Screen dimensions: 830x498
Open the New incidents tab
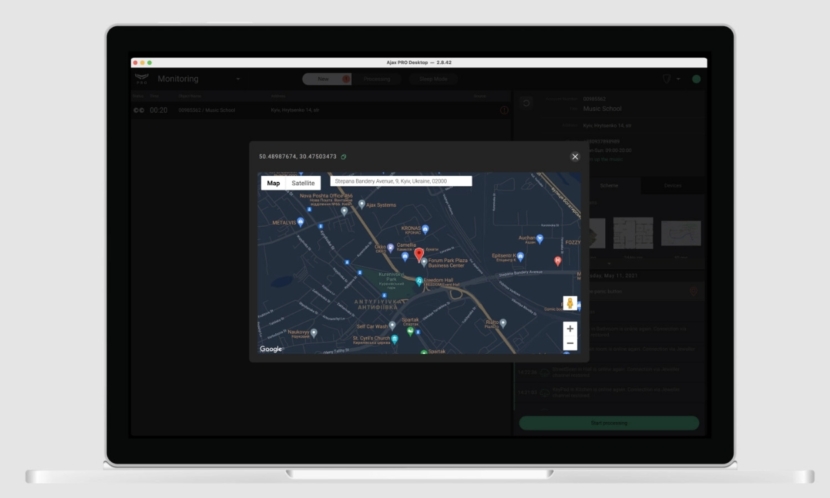tap(327, 79)
